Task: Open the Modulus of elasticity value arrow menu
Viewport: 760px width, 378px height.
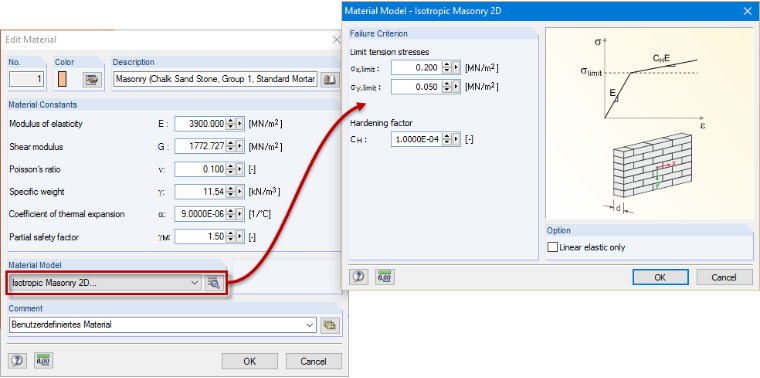Action: (x=239, y=124)
